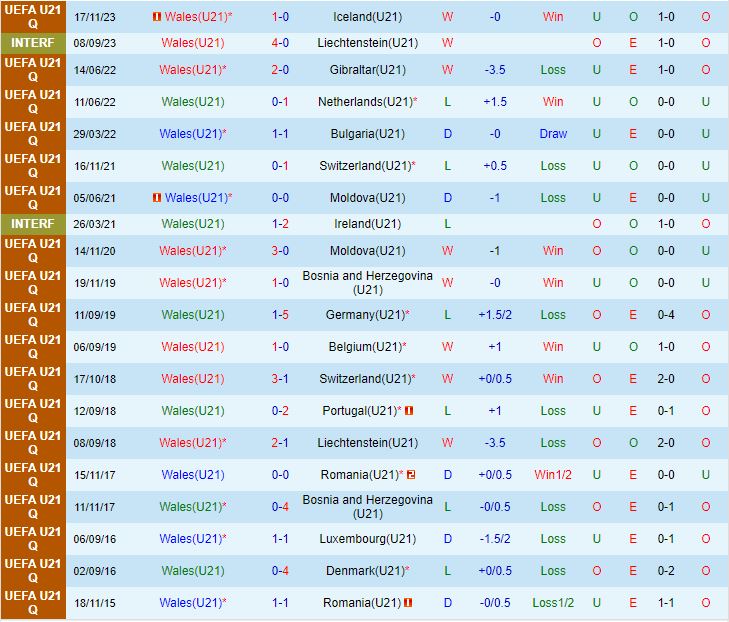Click red card icon beside Romania(U21) on 15/11/17
Image resolution: width=729 pixels, height=622 pixels.
[x=410, y=475]
